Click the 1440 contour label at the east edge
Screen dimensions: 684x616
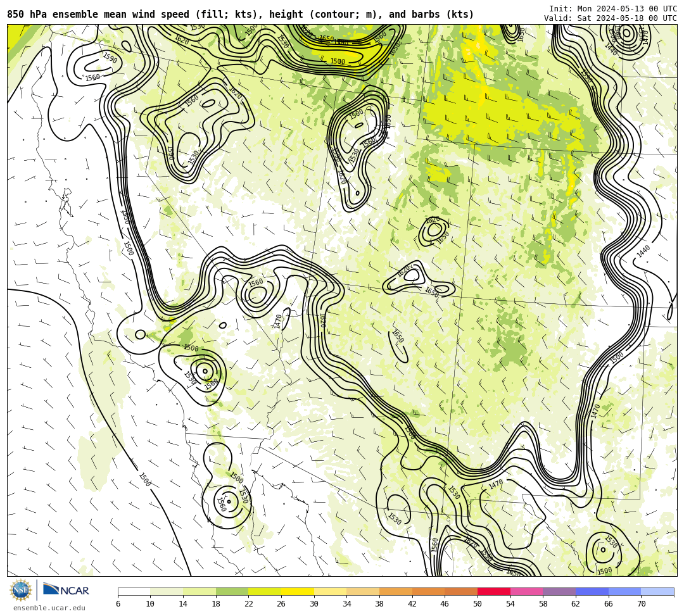coord(643,251)
